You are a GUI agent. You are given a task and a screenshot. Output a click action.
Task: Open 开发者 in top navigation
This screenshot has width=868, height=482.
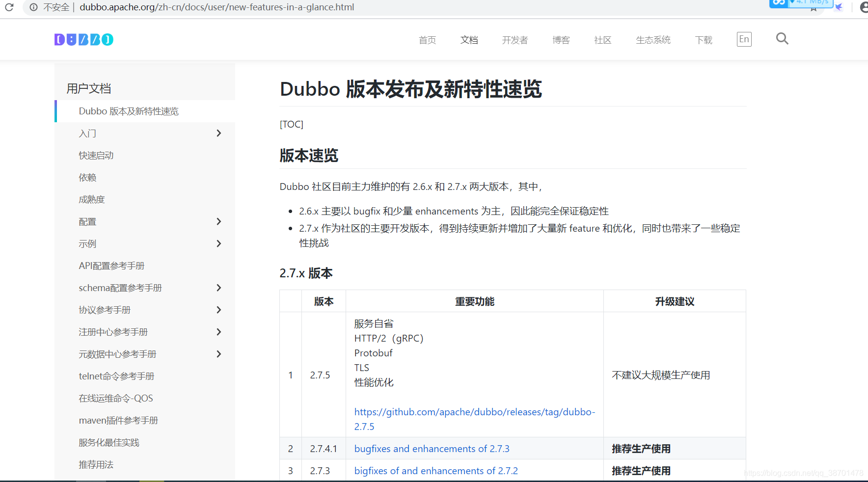(515, 40)
